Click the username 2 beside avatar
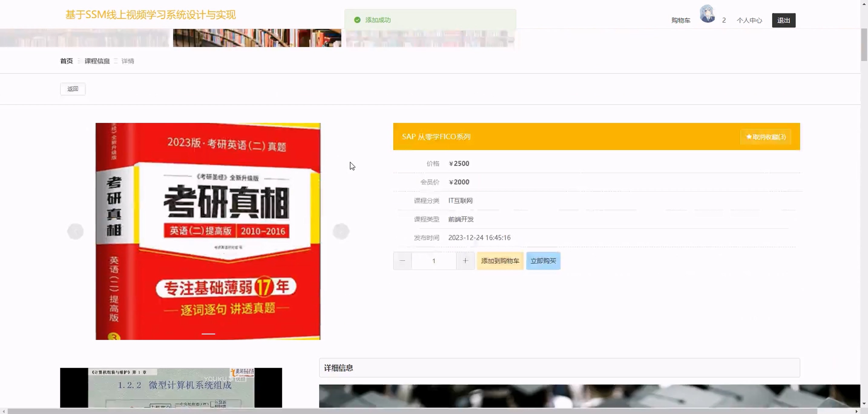This screenshot has width=868, height=414. [x=724, y=20]
